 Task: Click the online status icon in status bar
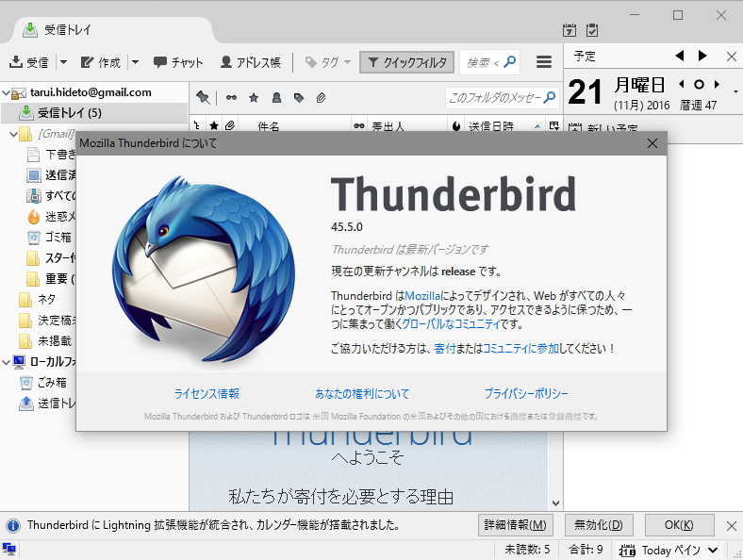click(9, 550)
